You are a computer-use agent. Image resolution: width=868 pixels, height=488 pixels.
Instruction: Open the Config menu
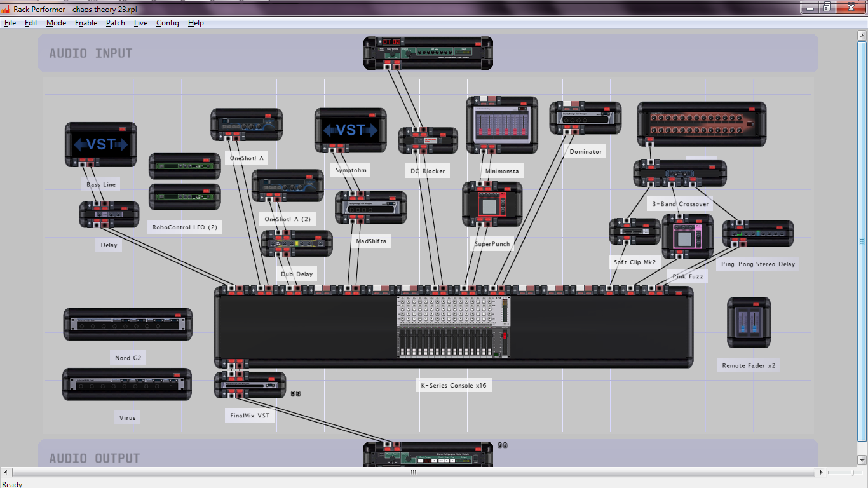[x=168, y=23]
